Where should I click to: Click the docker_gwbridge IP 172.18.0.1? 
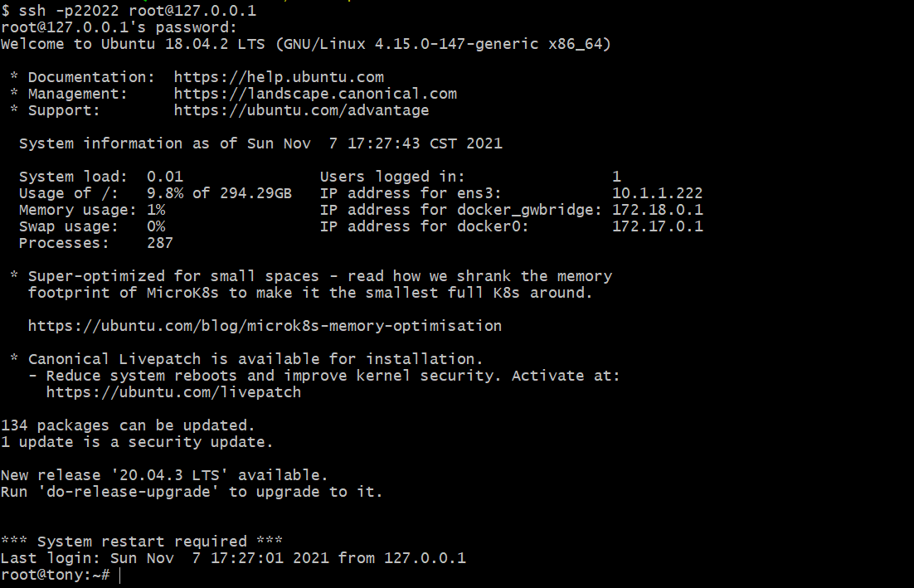658,210
